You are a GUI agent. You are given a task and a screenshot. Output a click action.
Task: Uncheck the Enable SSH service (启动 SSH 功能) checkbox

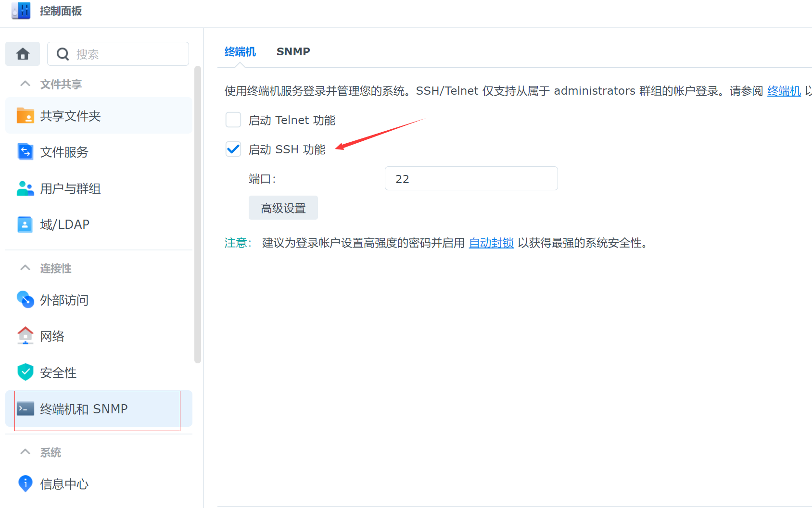233,149
